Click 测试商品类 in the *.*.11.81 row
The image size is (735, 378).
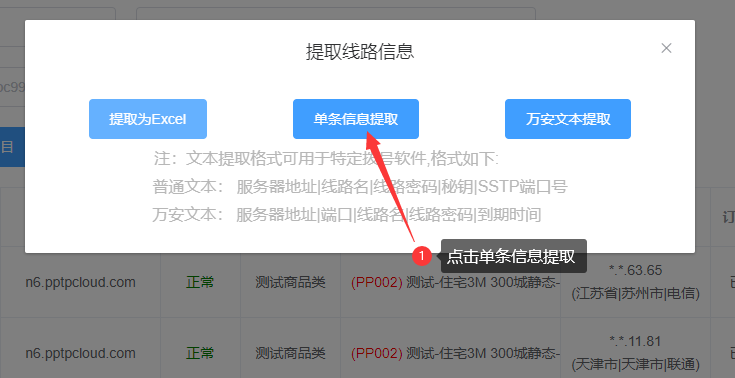click(x=290, y=353)
